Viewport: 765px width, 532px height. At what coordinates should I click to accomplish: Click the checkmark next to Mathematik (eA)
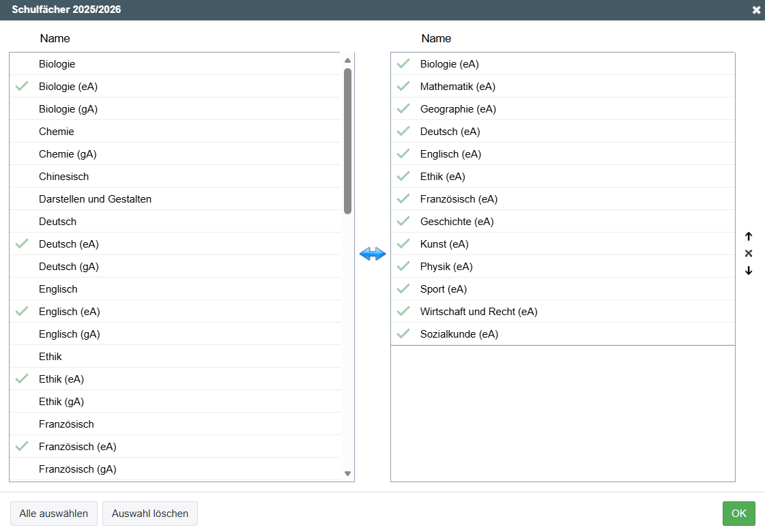point(403,87)
